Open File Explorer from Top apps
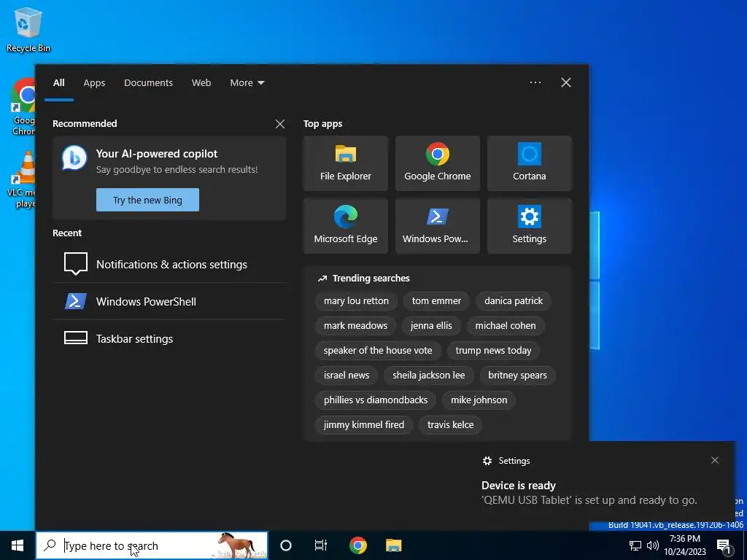Screen dimensions: 747x560 click(x=345, y=163)
